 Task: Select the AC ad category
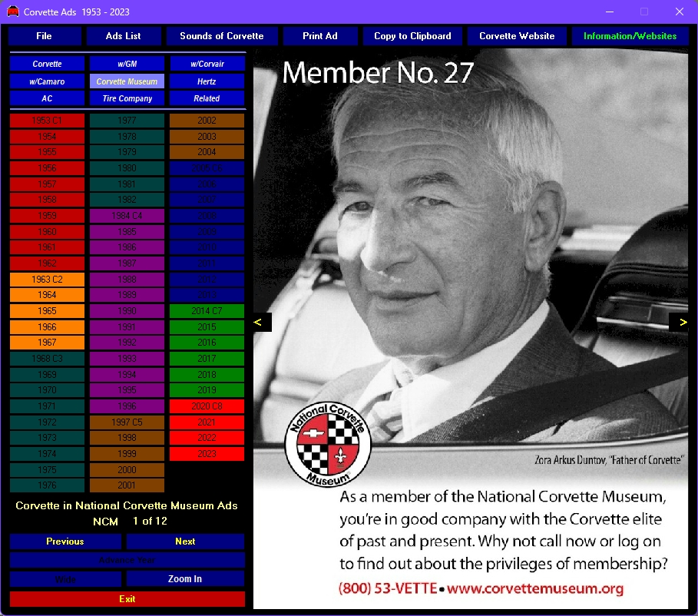pos(47,98)
